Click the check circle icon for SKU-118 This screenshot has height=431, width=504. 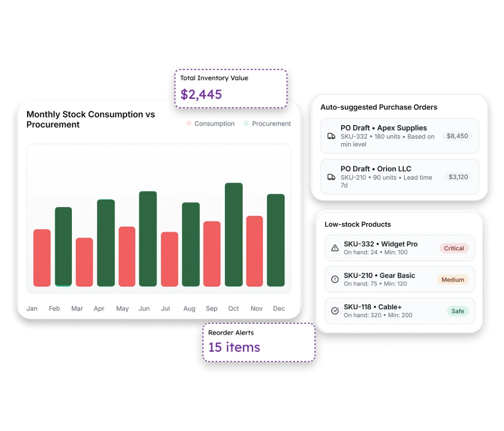click(335, 311)
